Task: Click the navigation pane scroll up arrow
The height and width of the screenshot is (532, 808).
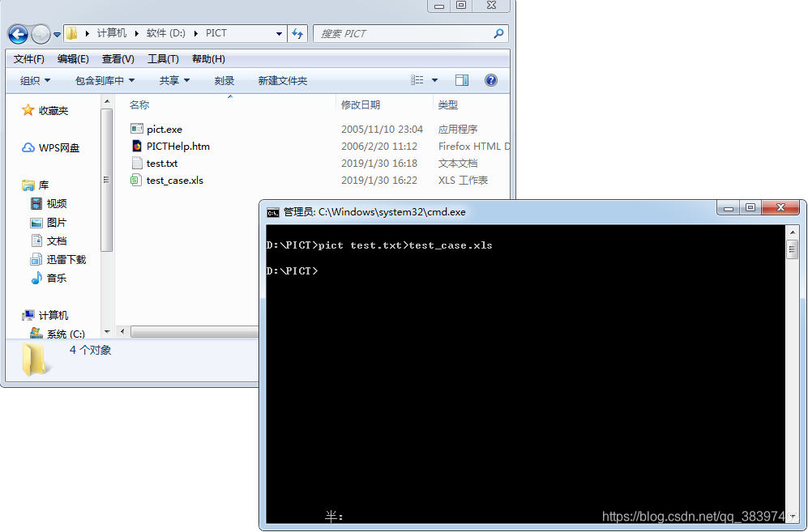Action: coord(107,101)
